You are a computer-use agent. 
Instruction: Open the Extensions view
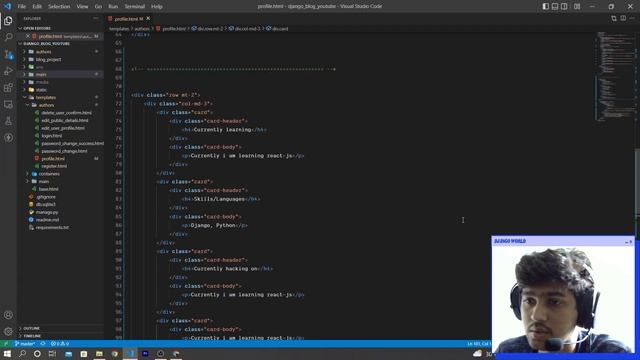click(8, 88)
